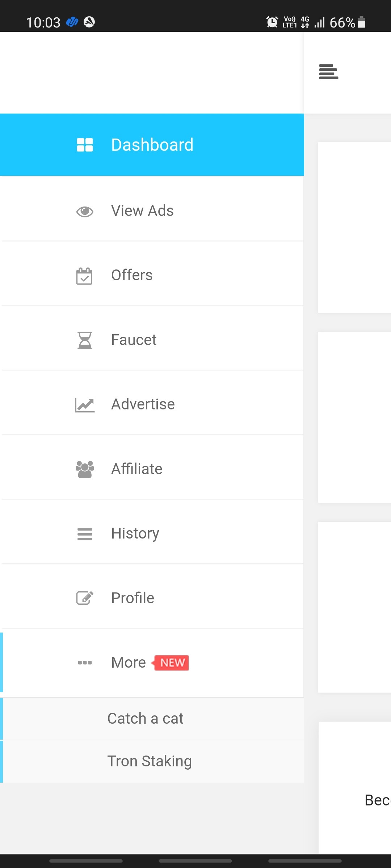
Task: Open the View Ads page
Action: 153,211
